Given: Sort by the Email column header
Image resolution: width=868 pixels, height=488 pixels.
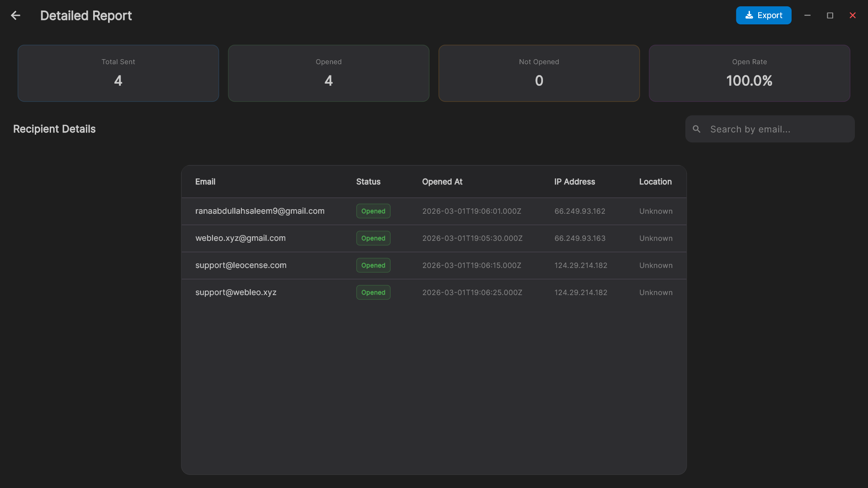Looking at the screenshot, I should (205, 182).
